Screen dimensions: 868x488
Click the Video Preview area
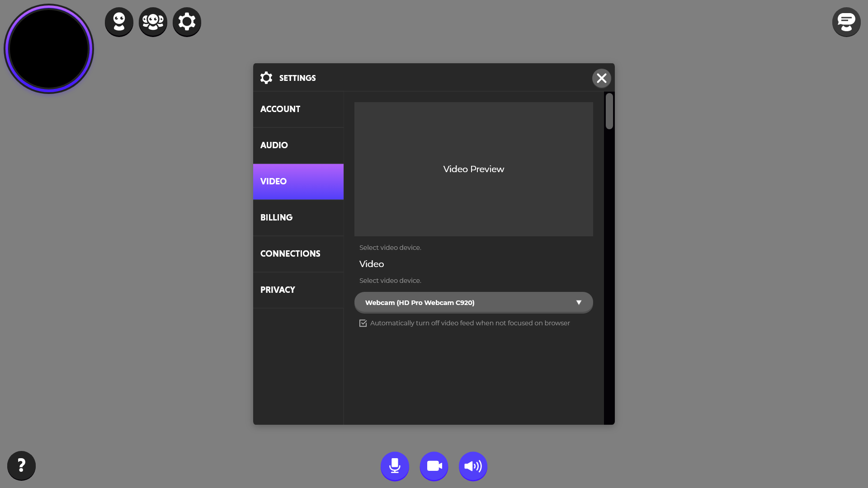pyautogui.click(x=473, y=169)
